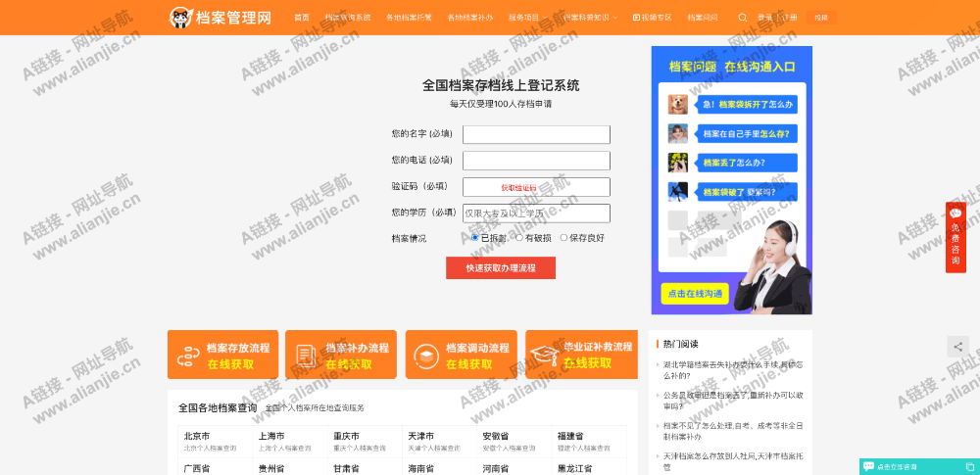Viewport: 980px width, 475px height.
Task: Open the 档案调动流程 在线获取 card
Action: (x=462, y=355)
